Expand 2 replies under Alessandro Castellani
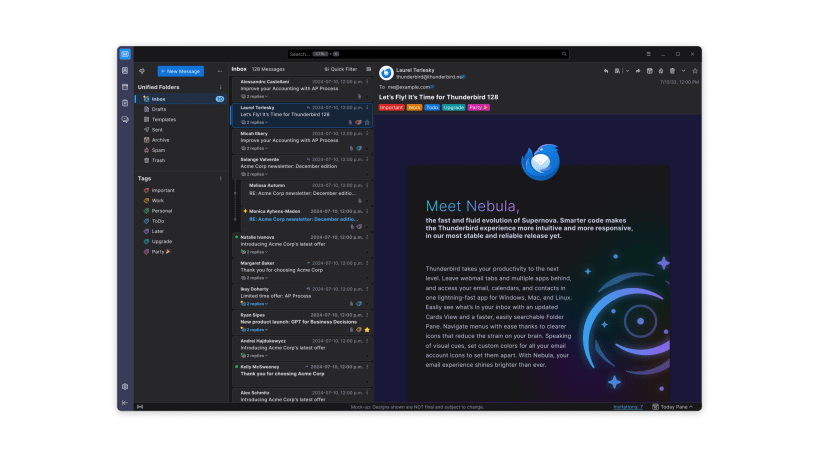 click(254, 97)
